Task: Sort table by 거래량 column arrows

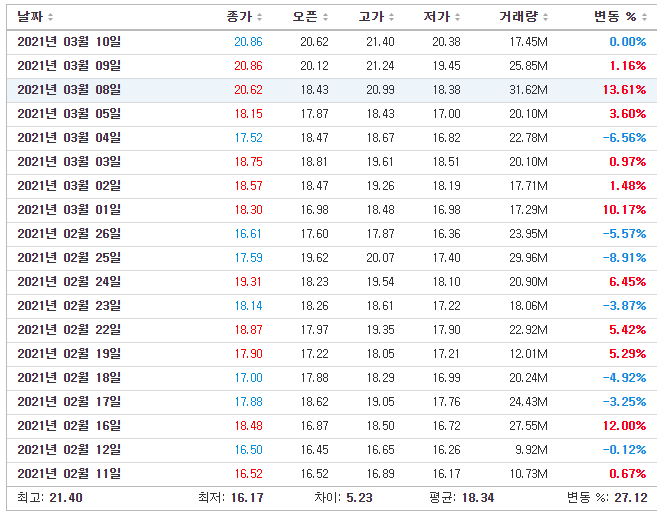Action: pos(546,17)
